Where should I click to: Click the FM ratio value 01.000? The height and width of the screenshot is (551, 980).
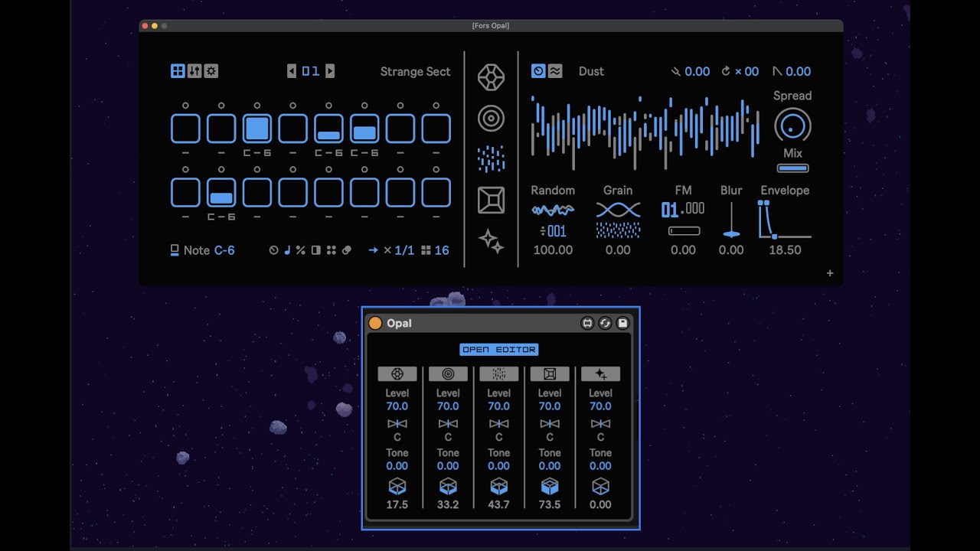[683, 210]
